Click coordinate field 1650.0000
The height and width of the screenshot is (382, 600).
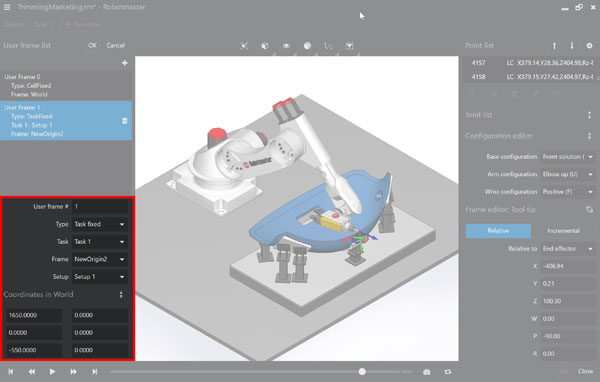(34, 315)
